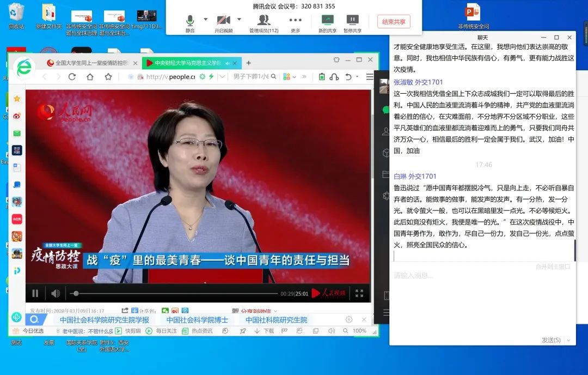The height and width of the screenshot is (375, 588).
Task: Enter fullscreen mode in the video player
Action: point(359,293)
